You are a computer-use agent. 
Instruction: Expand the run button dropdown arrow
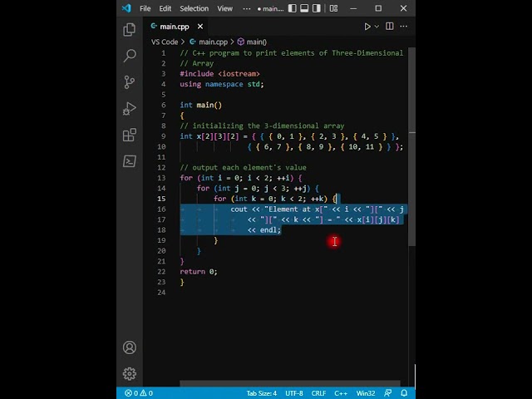(377, 27)
